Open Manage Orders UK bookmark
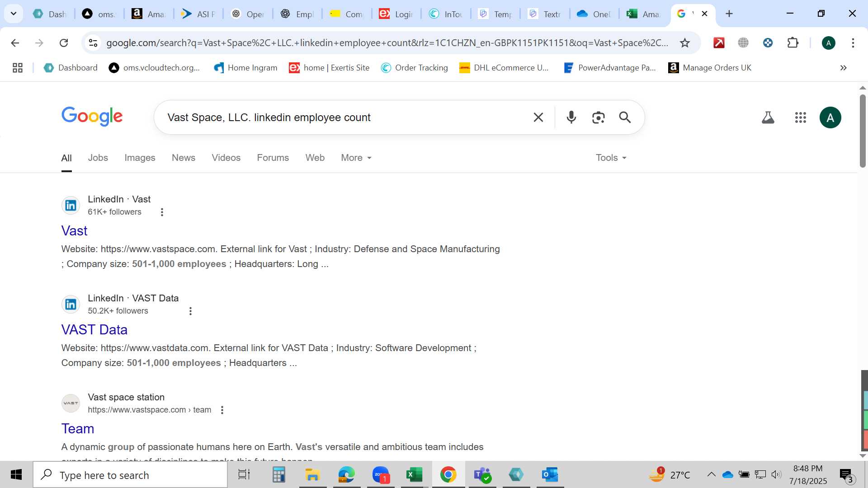This screenshot has height=488, width=868. pos(710,68)
